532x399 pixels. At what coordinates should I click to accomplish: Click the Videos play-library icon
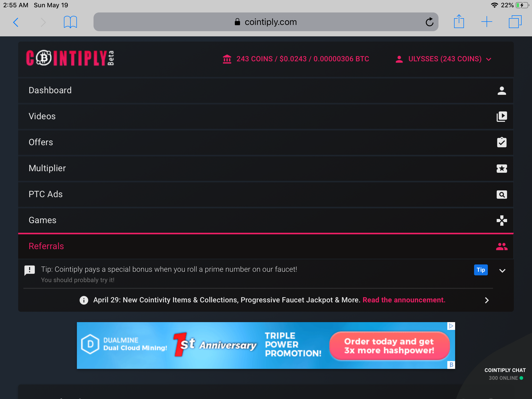pos(502,117)
